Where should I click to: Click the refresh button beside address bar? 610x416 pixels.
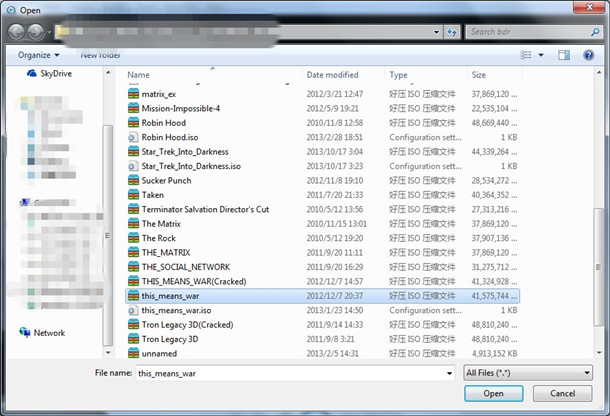click(452, 32)
